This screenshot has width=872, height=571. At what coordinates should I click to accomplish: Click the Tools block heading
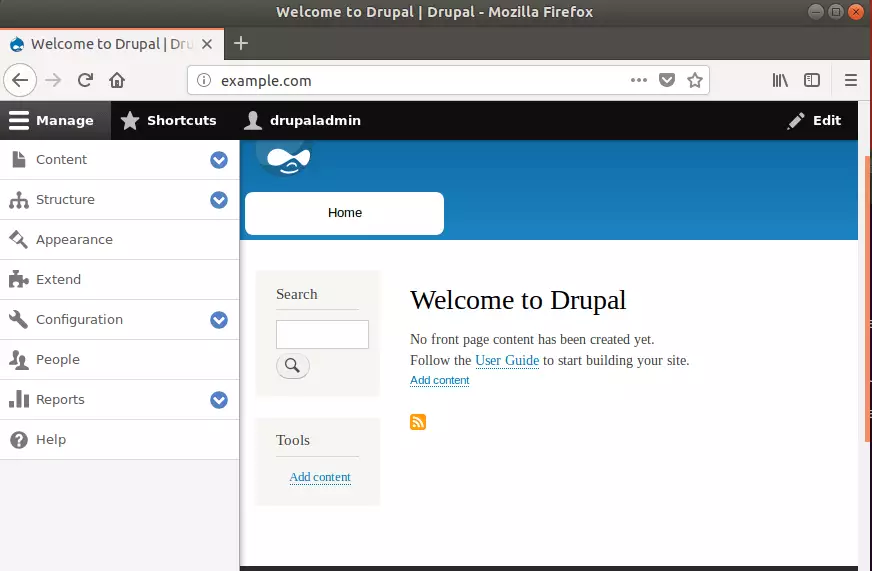click(293, 440)
